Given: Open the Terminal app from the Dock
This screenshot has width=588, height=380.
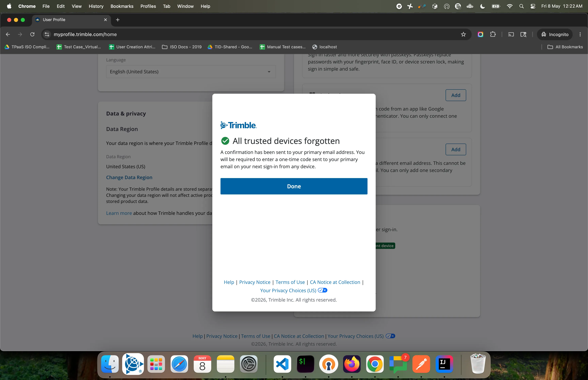Looking at the screenshot, I should coord(305,364).
